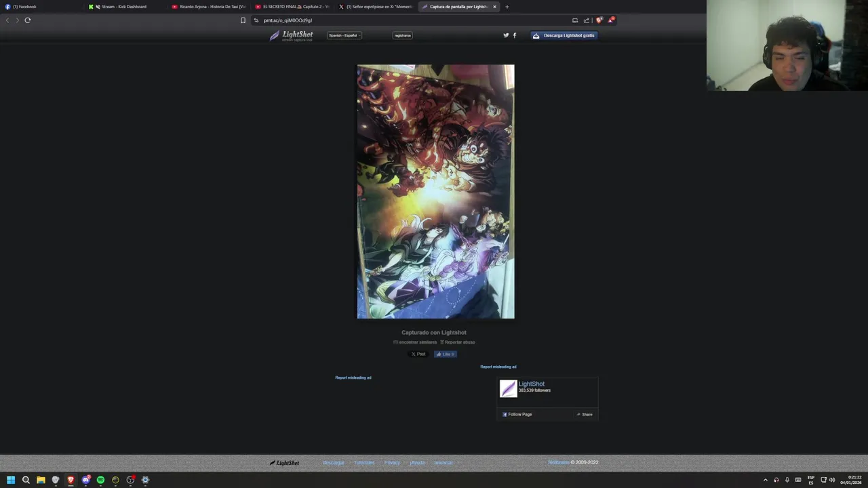This screenshot has width=868, height=488.
Task: Open the Brave Rewards notification icon
Action: (610, 20)
